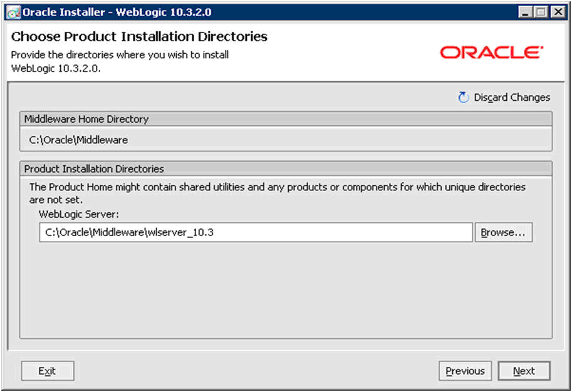Screen dimensions: 572x392
Task: Go to the Next installer step
Action: (x=524, y=371)
